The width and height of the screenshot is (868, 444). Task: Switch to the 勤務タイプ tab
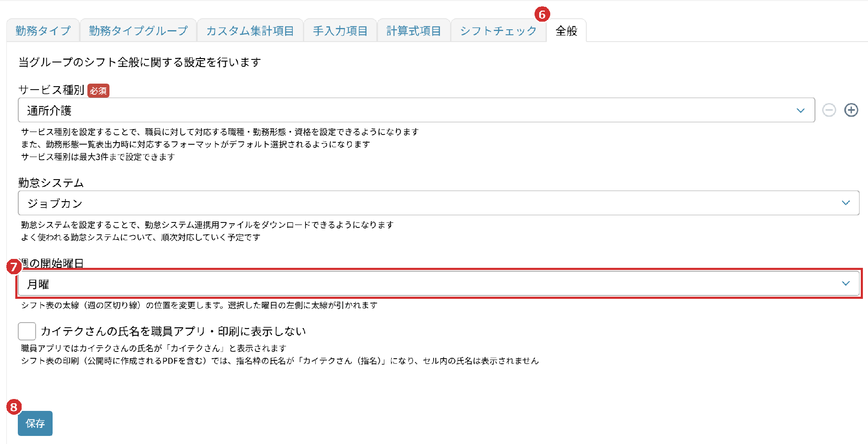[x=43, y=31]
